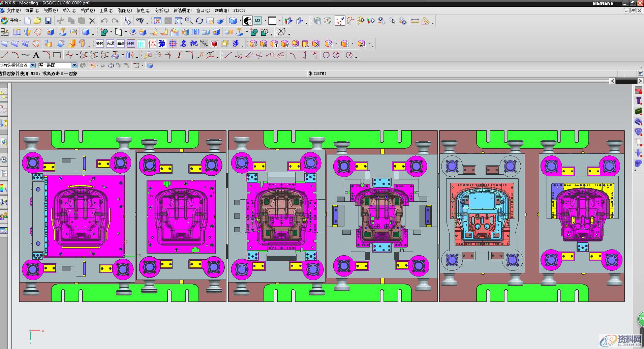Click the Measure Distance ruler icon

pyautogui.click(x=415, y=21)
